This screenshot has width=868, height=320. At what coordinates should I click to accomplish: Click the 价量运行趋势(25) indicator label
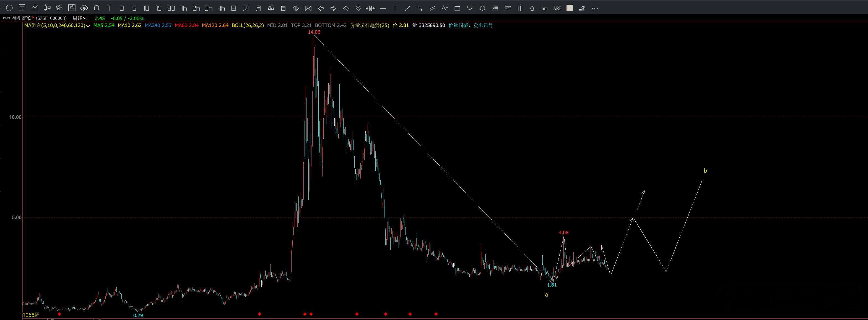pos(370,25)
